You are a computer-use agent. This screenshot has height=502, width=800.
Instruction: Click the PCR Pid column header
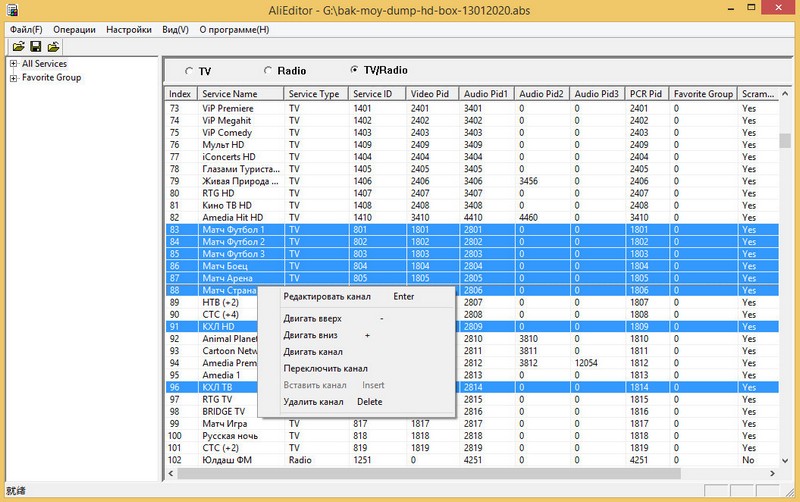coord(646,94)
